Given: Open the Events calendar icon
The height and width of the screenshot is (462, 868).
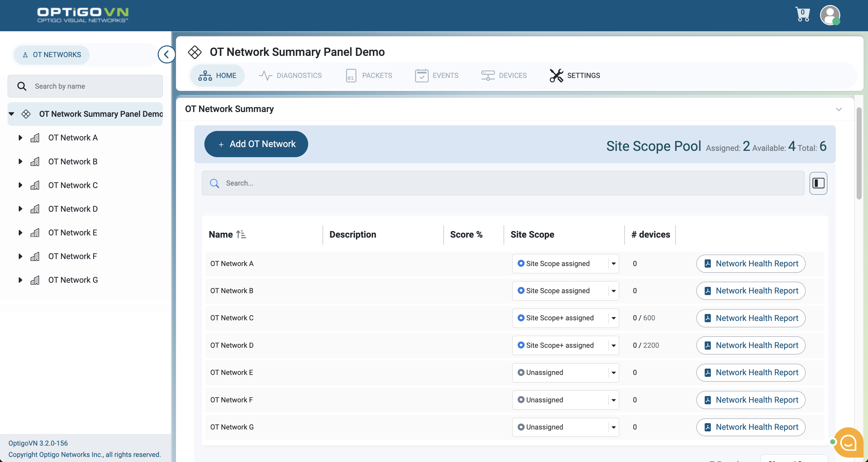Looking at the screenshot, I should [421, 75].
